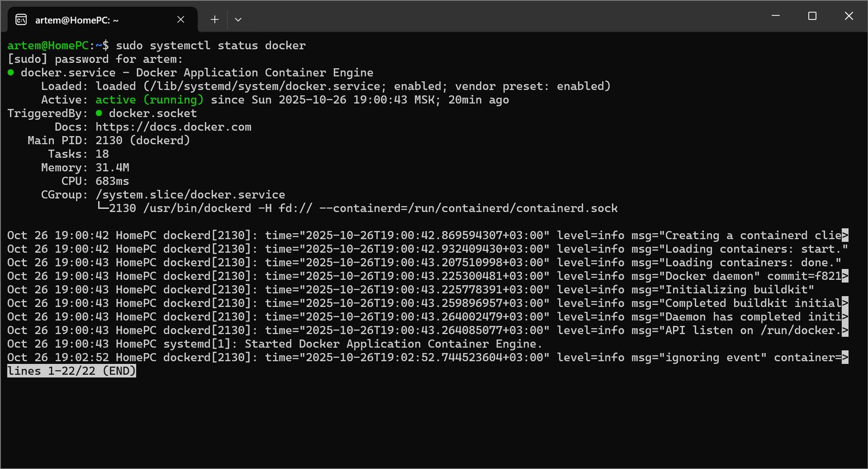Click the green dot beside docker.socket
868x469 pixels.
[x=99, y=113]
